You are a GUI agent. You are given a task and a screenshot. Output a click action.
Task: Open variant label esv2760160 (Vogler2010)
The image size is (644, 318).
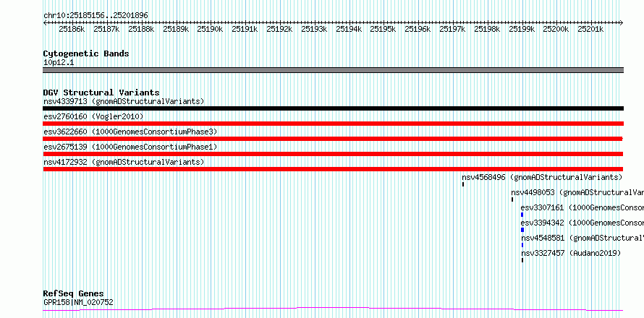pyautogui.click(x=93, y=117)
